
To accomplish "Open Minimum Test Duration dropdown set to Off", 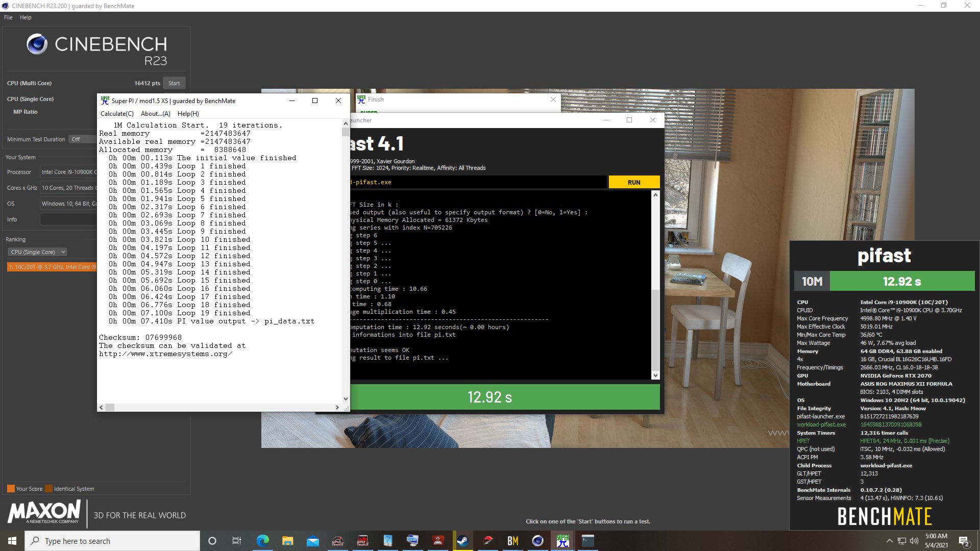I will [83, 139].
